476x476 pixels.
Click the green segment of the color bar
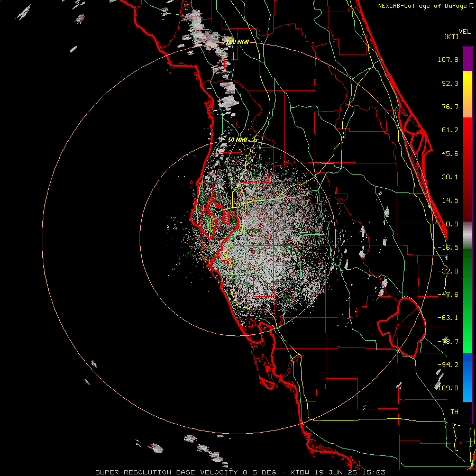point(467,300)
